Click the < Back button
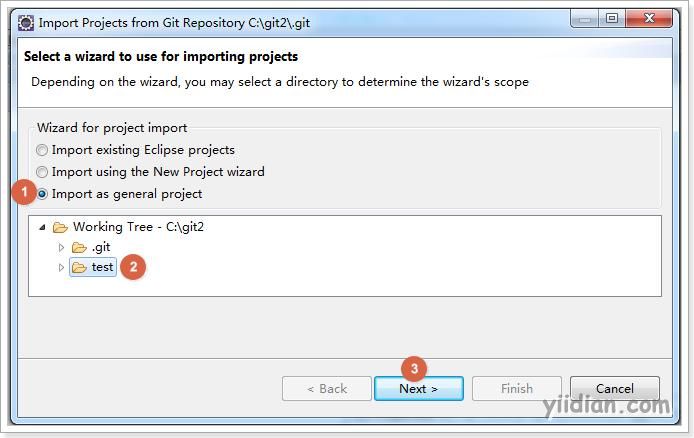This screenshot has width=694, height=438. [327, 388]
